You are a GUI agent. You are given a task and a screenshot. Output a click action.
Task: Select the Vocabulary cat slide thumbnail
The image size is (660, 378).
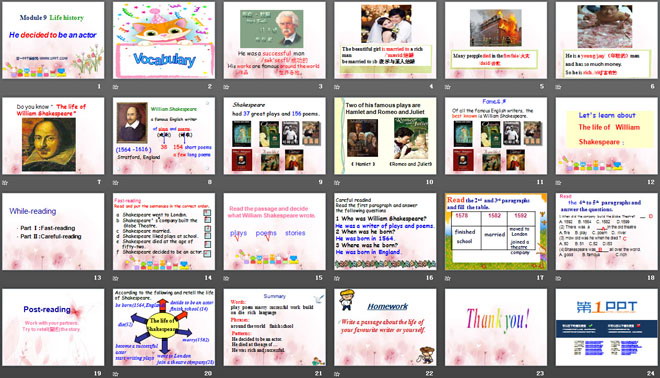[164, 40]
